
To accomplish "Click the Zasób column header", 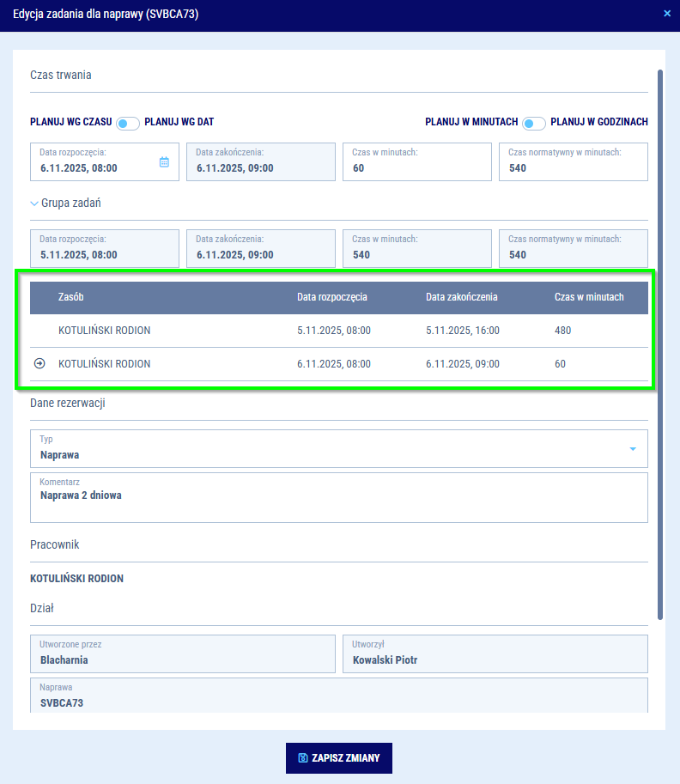I will (x=70, y=297).
